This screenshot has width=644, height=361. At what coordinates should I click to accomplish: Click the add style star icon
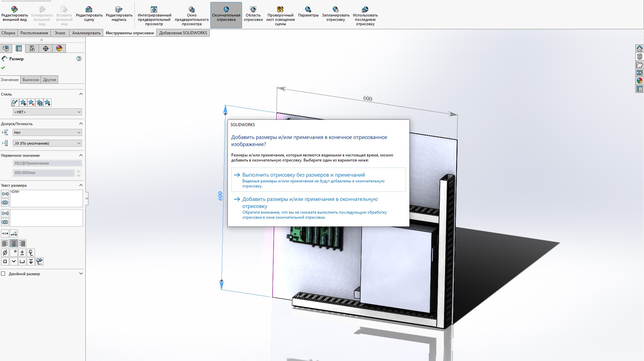[23, 103]
